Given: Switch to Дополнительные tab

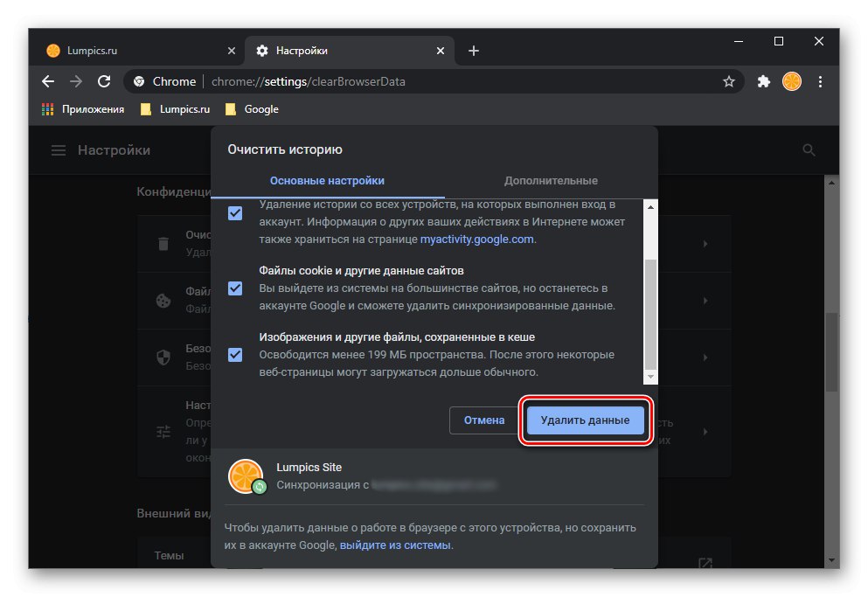Looking at the screenshot, I should pyautogui.click(x=551, y=181).
